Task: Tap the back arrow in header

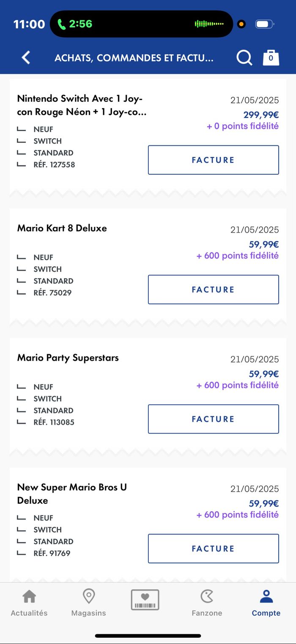Action: 26,58
